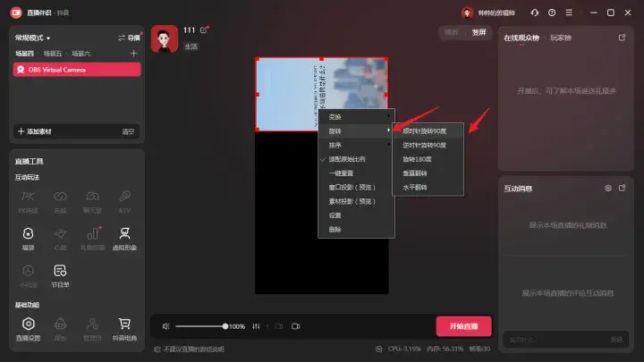
Task: Click the 生活 category tag
Action: pyautogui.click(x=191, y=46)
